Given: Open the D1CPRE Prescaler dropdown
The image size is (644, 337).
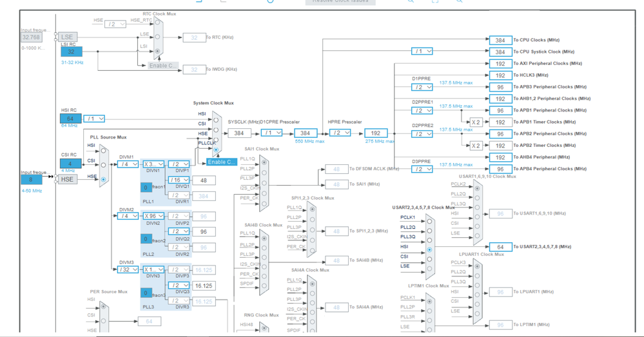Looking at the screenshot, I should tap(271, 133).
